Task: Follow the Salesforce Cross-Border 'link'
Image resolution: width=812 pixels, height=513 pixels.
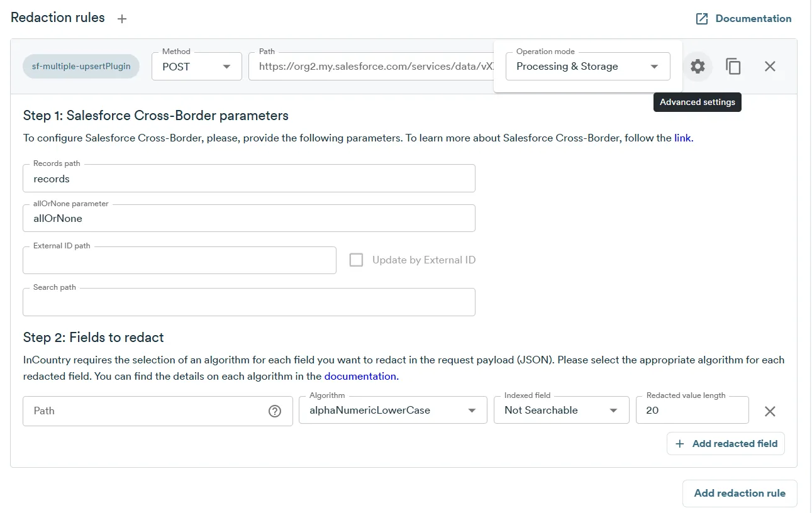Action: click(x=682, y=138)
